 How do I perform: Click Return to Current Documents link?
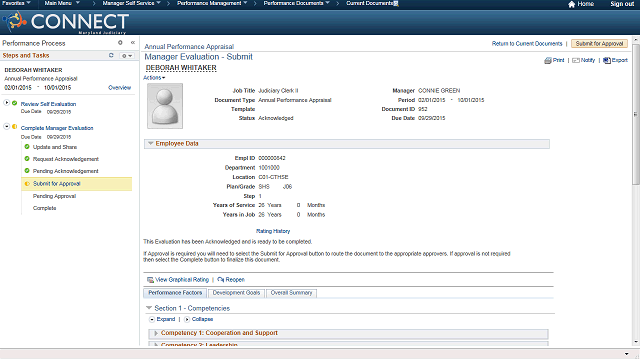527,44
